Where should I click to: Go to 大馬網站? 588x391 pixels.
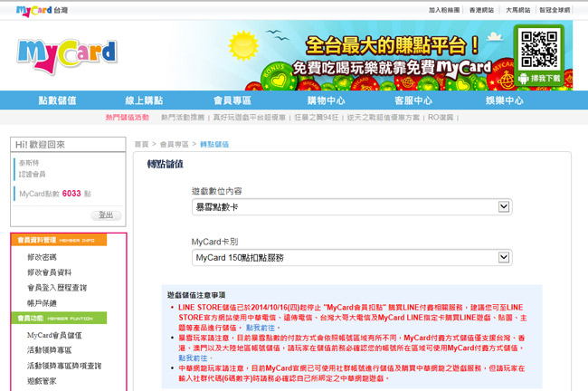tap(518, 10)
